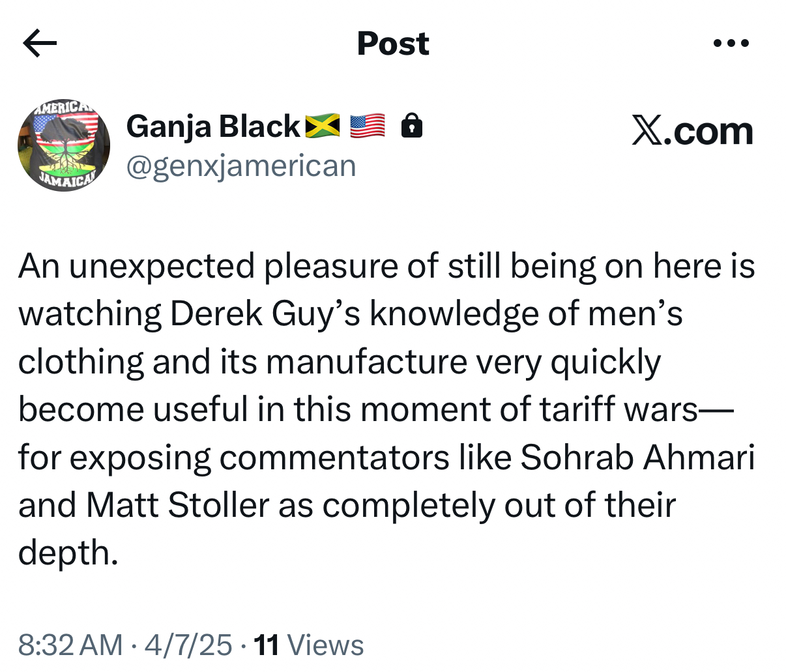Viewport: 786px width, 672px height.
Task: Go back using the left arrow
Action: click(40, 44)
